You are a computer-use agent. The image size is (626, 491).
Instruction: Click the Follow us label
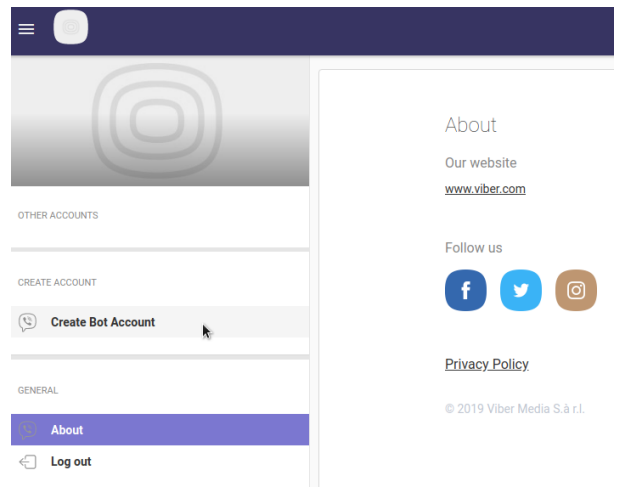tap(474, 248)
